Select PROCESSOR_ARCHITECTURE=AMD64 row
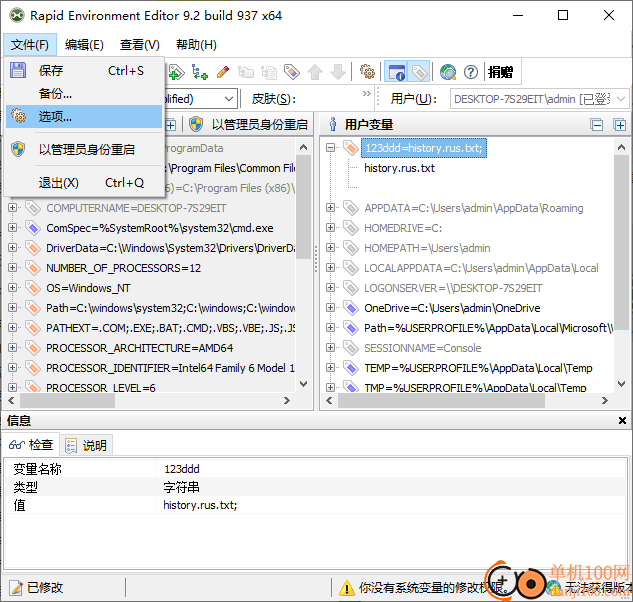This screenshot has height=602, width=633. [x=139, y=348]
